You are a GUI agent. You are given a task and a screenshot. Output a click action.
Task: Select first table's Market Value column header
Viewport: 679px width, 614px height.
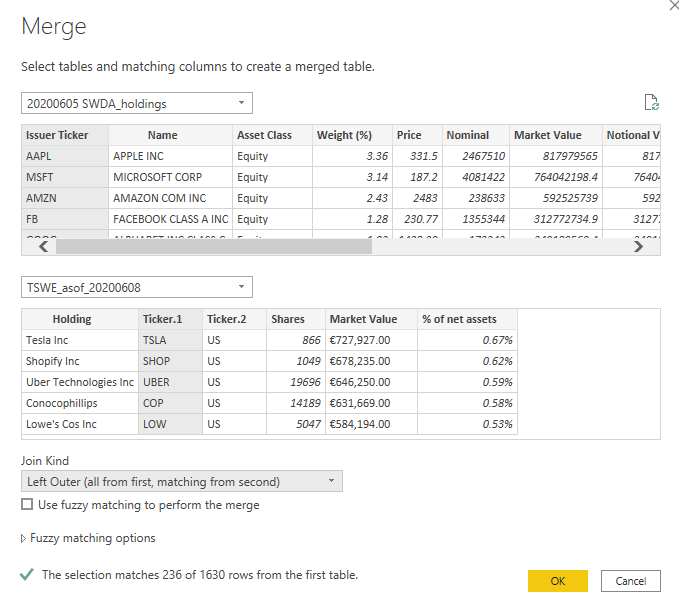556,135
